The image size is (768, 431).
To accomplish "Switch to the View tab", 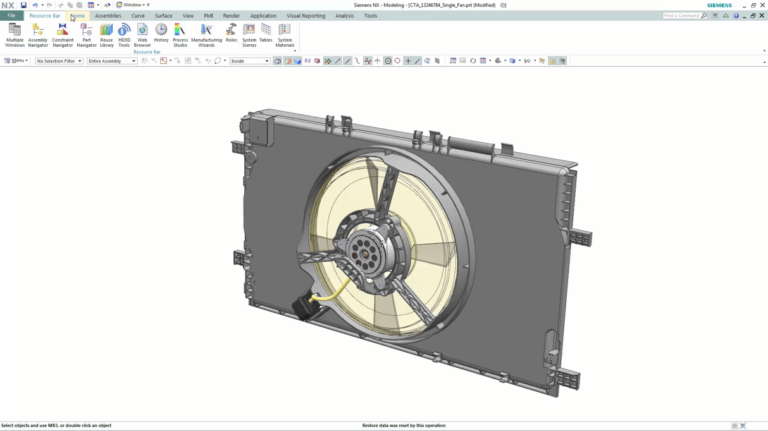I will point(188,16).
